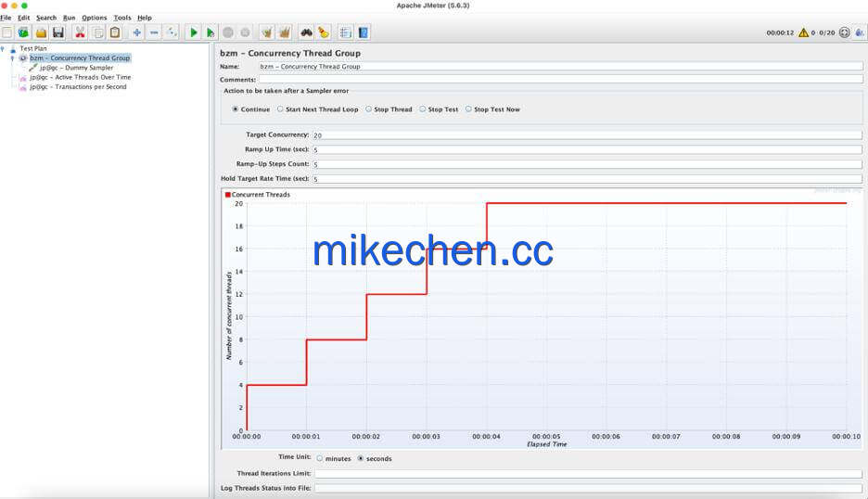Click the Copy icon in toolbar

coord(98,32)
